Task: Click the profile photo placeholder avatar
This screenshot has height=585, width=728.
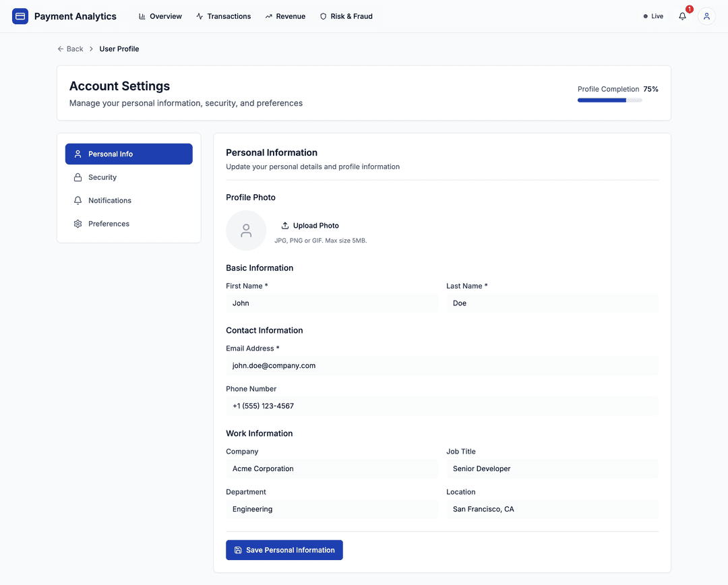Action: tap(246, 230)
